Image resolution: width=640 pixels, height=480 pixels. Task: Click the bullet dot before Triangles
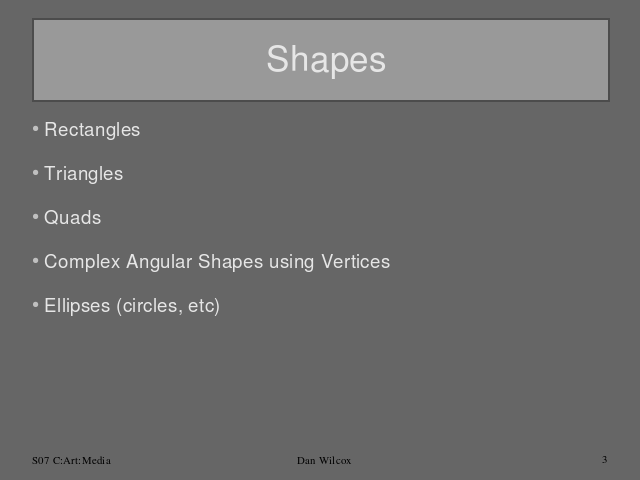click(36, 173)
